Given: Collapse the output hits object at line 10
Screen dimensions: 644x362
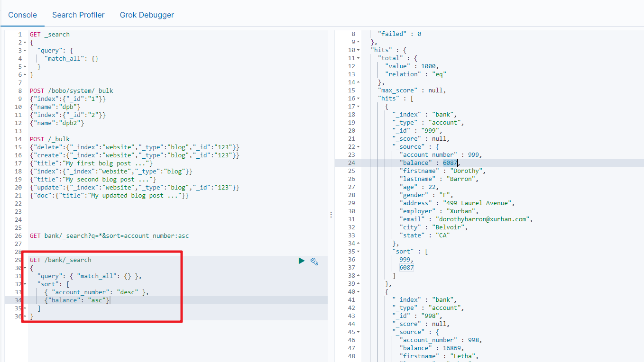Looking at the screenshot, I should pos(358,50).
